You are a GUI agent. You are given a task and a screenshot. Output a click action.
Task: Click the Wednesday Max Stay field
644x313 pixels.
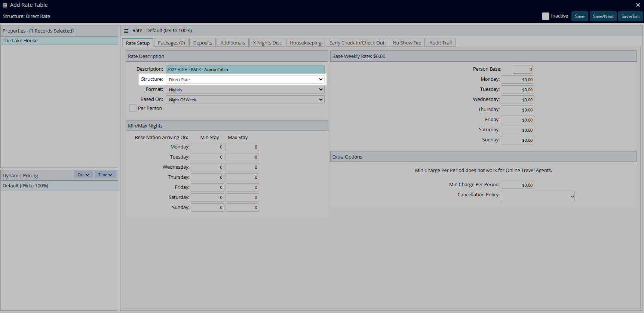(242, 167)
